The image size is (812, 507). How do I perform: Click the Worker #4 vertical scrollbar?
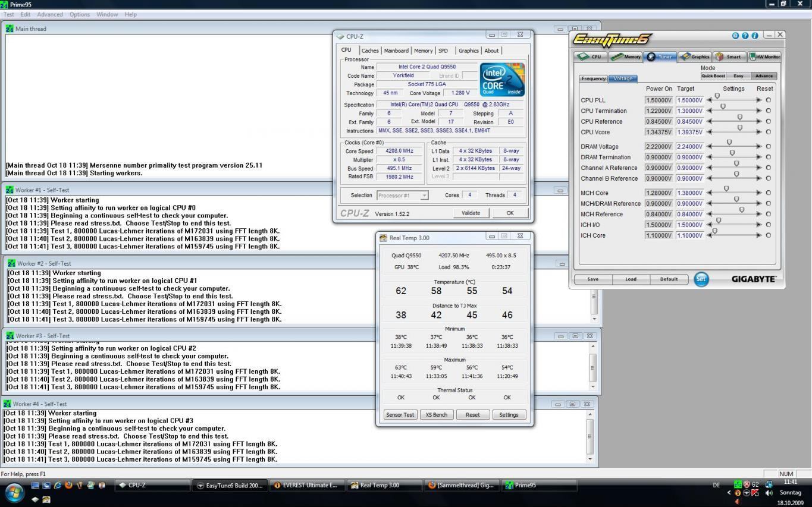[x=590, y=436]
